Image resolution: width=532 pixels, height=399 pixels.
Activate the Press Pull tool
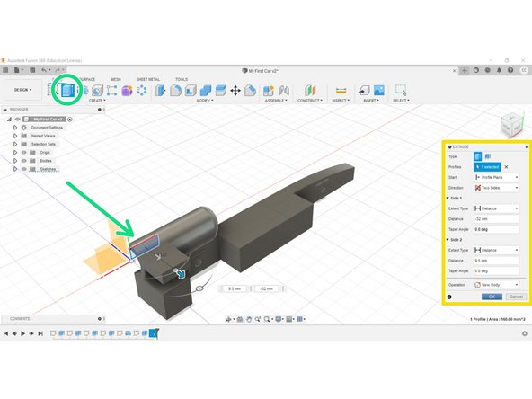[160, 91]
